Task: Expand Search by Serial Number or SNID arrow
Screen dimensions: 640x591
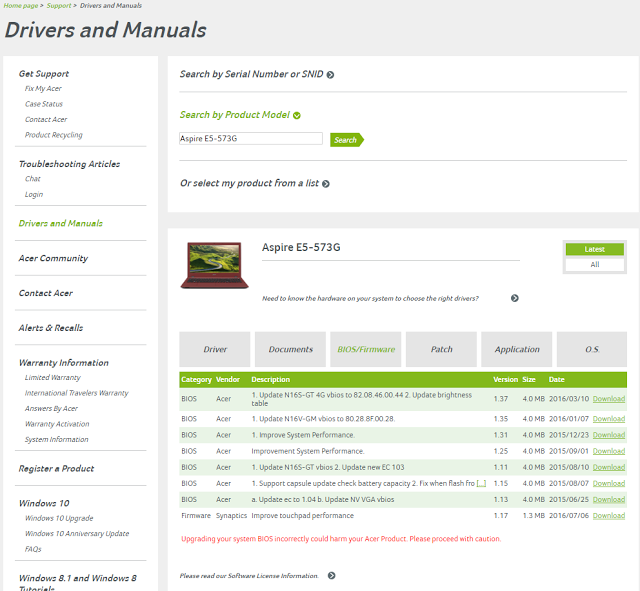Action: pyautogui.click(x=330, y=75)
